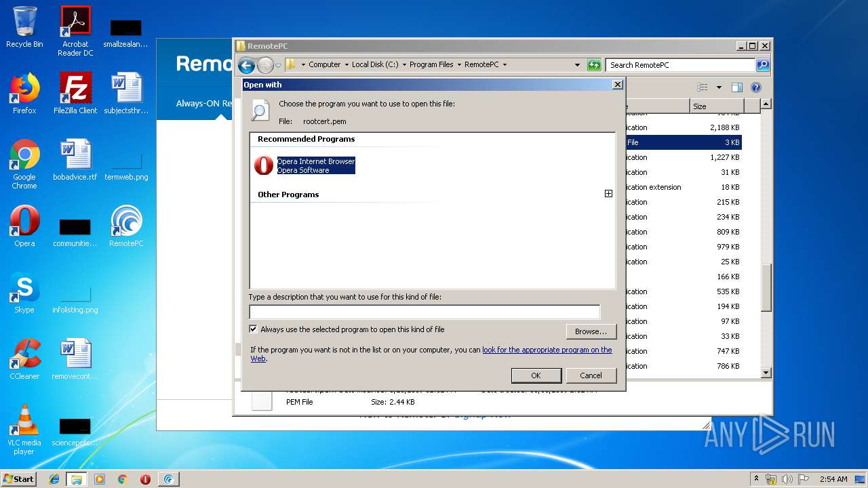Expand the Other Programs section
868x488 pixels.
(x=608, y=194)
